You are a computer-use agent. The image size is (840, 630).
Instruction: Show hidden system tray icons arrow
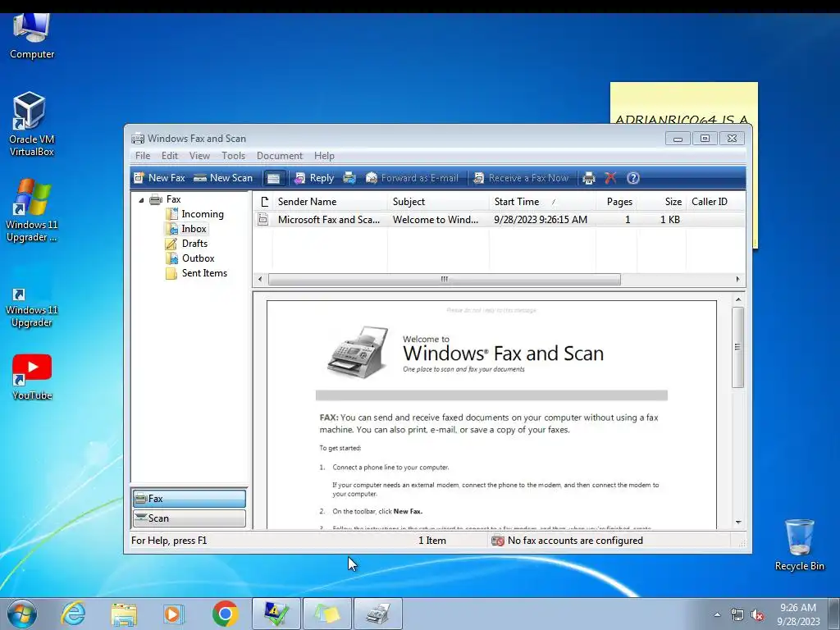pos(717,614)
